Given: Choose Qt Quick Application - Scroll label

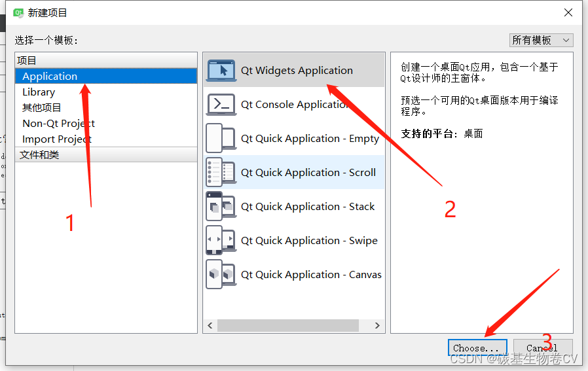Looking at the screenshot, I should pyautogui.click(x=308, y=172).
